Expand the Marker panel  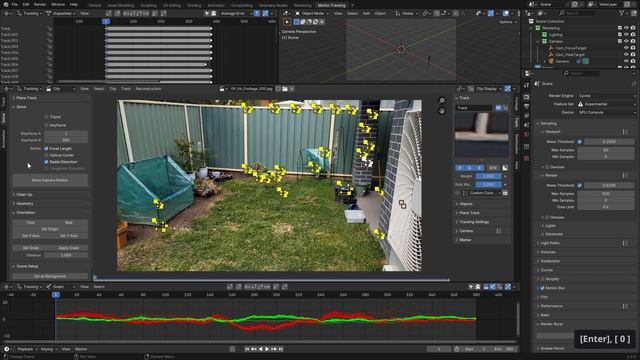[464, 240]
